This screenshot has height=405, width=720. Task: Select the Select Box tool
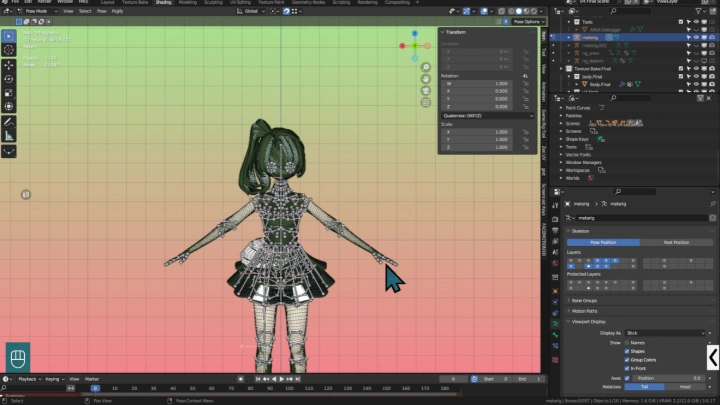point(9,36)
